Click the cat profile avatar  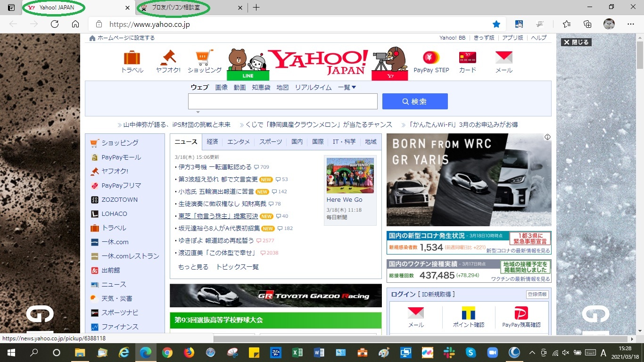pos(609,24)
